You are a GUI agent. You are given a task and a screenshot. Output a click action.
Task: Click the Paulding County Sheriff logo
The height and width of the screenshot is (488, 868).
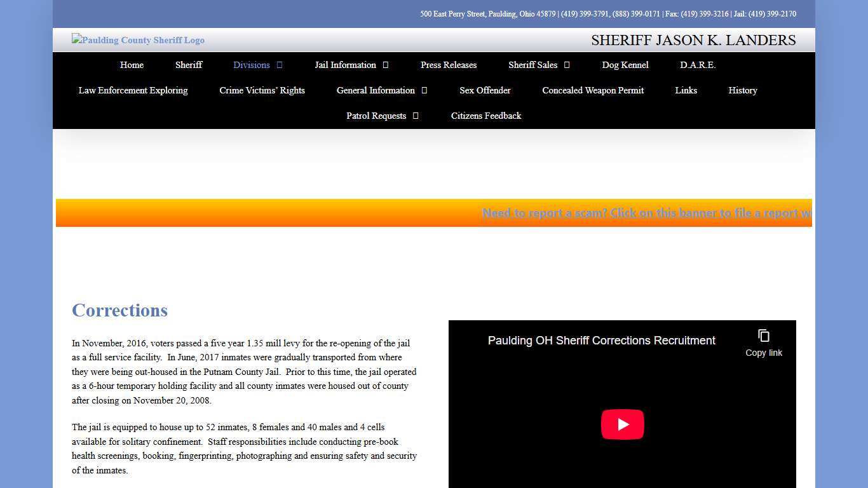coord(138,40)
